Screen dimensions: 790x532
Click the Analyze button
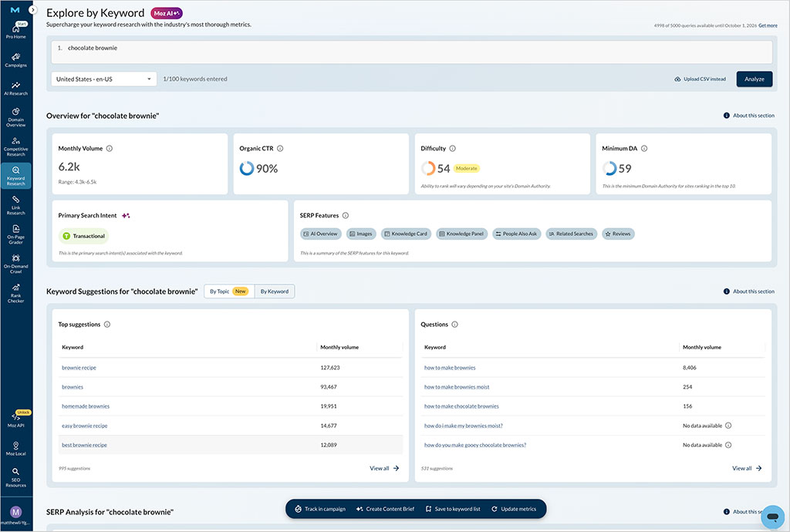click(x=755, y=79)
